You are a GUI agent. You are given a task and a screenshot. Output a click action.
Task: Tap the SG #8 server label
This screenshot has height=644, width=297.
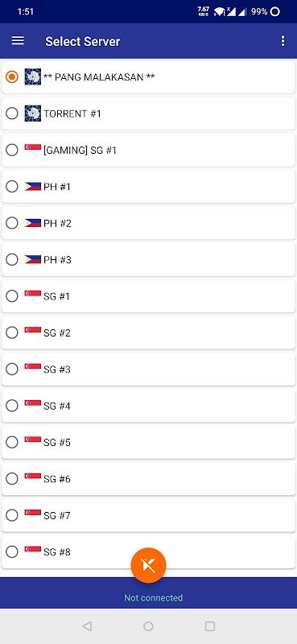57,552
